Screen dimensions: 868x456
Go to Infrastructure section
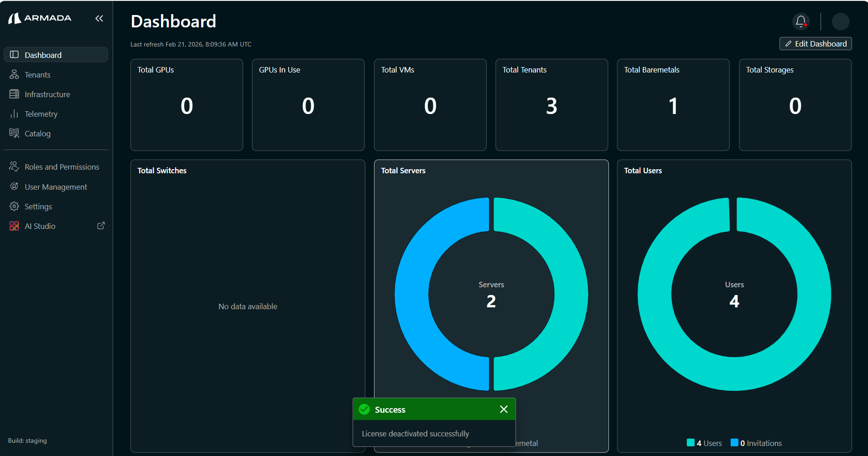click(x=47, y=94)
